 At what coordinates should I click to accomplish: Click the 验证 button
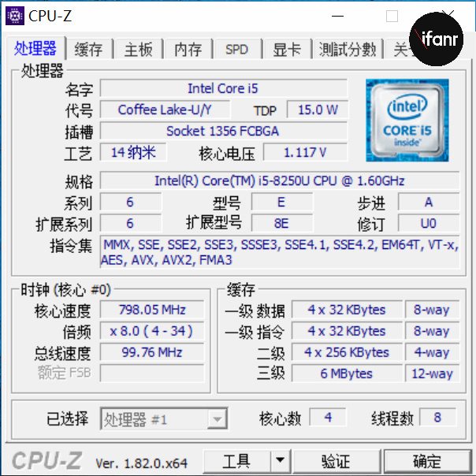pos(336,461)
